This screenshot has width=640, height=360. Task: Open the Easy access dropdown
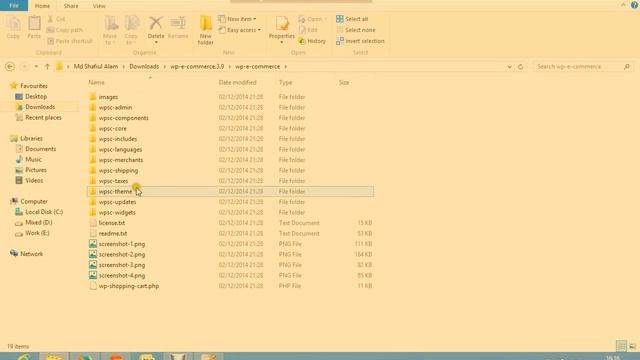240,30
